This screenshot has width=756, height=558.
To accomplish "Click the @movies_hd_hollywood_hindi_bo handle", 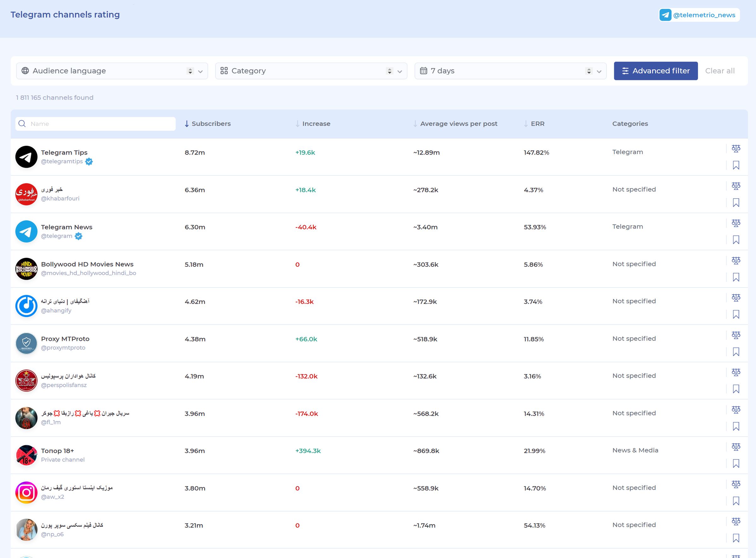I will pos(89,273).
